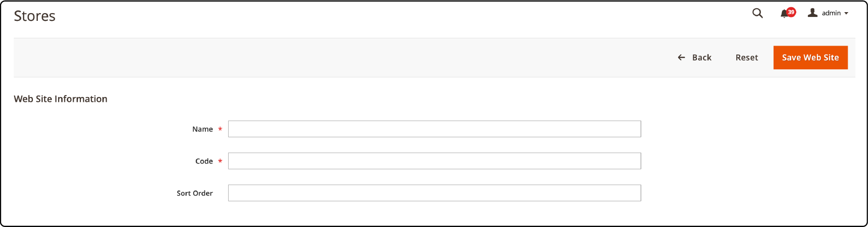Expand the admin account dropdown arrow

click(846, 14)
